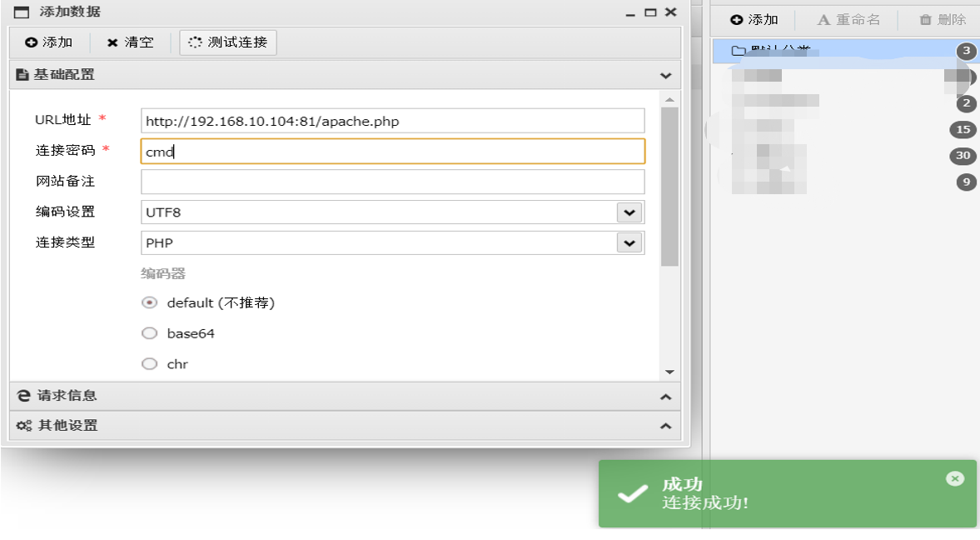Select the chr encoder radio
The height and width of the screenshot is (540, 980).
(149, 363)
